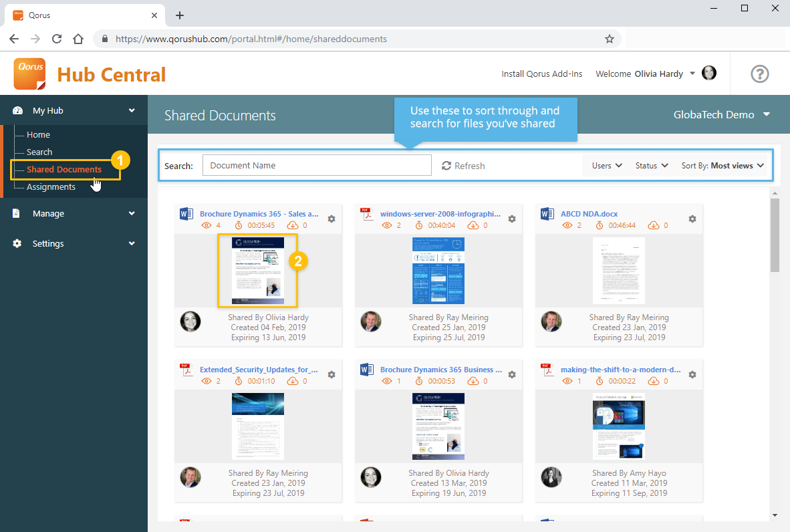
Task: Go to the browser home page
Action: point(78,39)
